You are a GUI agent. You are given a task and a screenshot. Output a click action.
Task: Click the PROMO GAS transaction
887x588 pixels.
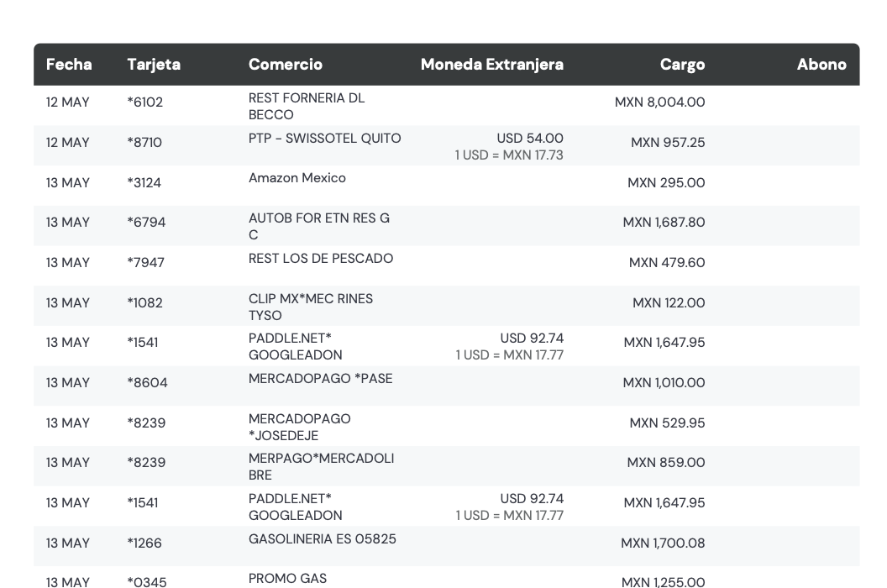(446, 577)
